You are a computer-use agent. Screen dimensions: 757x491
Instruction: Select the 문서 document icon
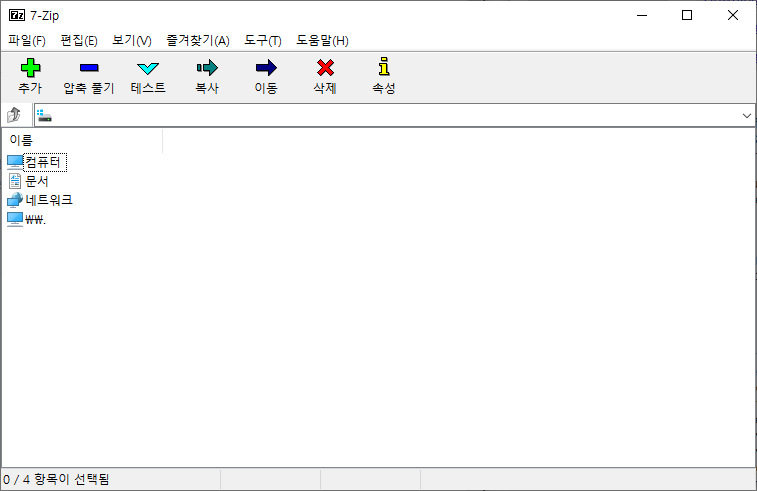15,181
